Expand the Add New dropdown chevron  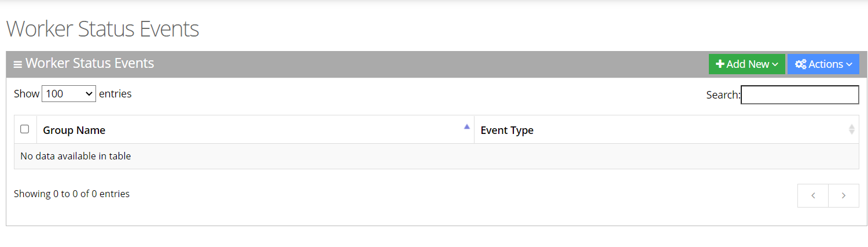(775, 64)
